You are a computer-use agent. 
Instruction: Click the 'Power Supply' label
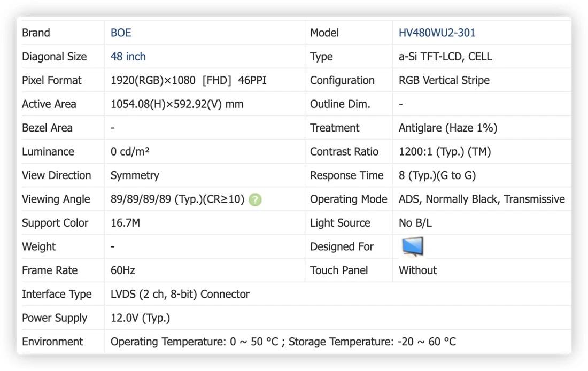click(x=55, y=318)
